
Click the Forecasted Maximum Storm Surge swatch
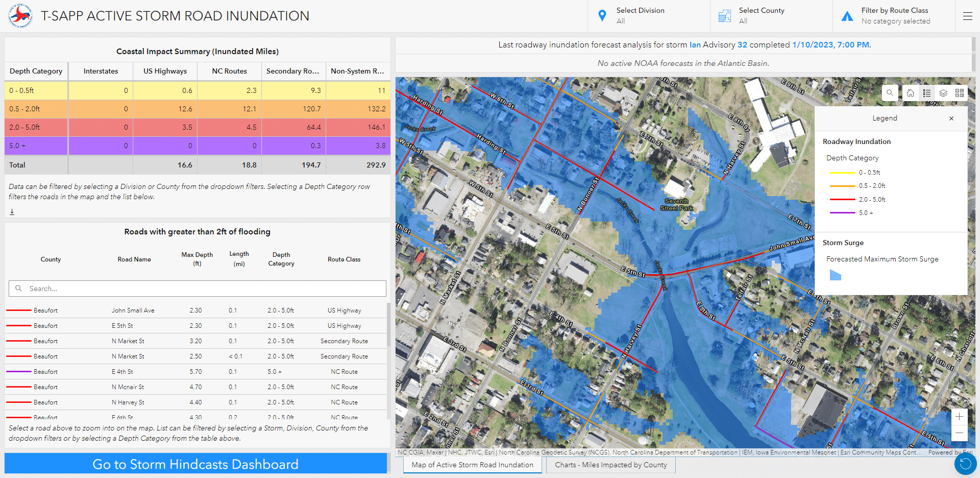836,275
